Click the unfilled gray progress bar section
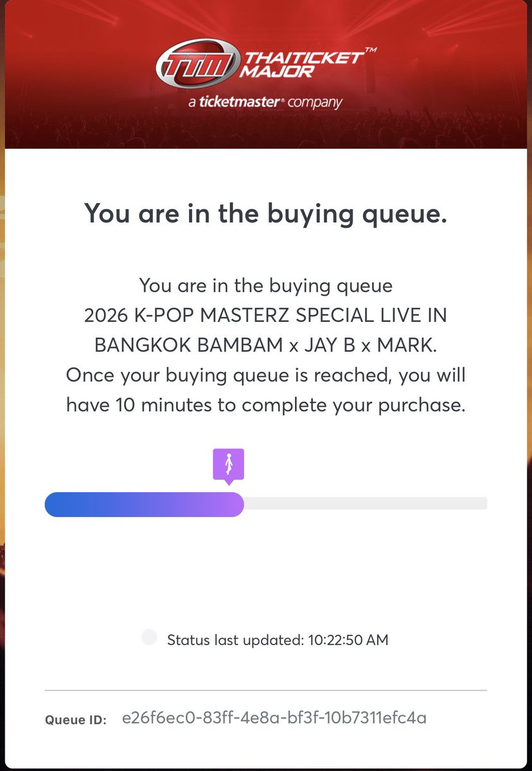The image size is (532, 771). point(366,503)
